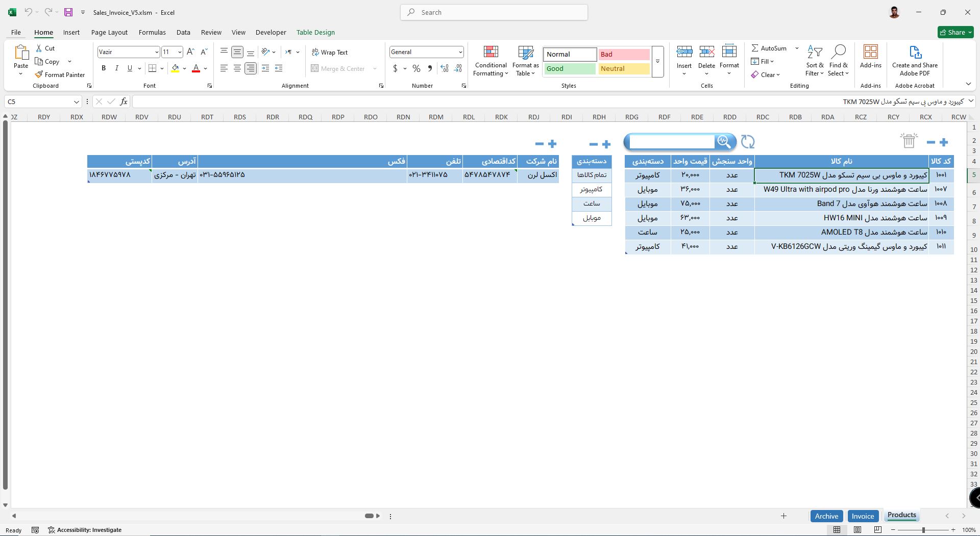
Task: Click the Insert Cells icon
Action: click(x=684, y=52)
